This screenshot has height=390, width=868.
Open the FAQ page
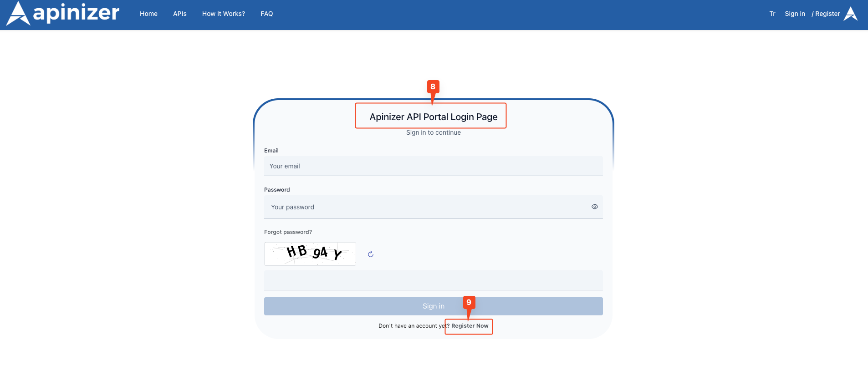coord(267,14)
